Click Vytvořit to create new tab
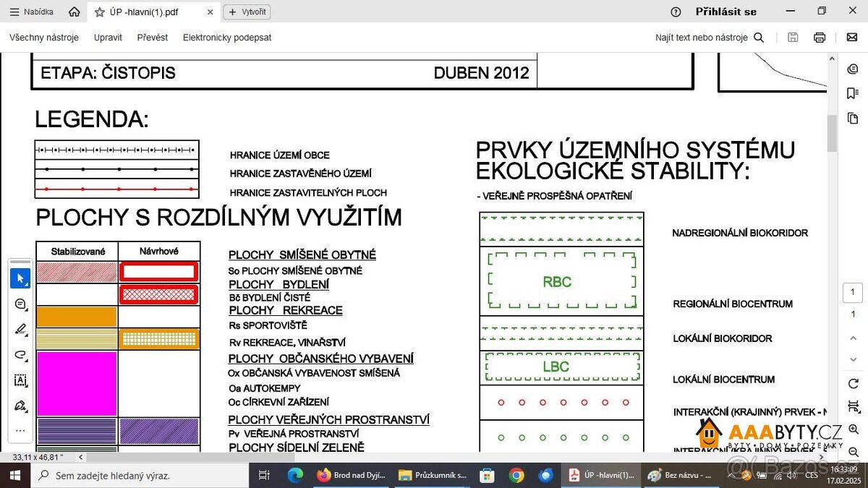The width and height of the screenshot is (868, 488). click(x=247, y=12)
